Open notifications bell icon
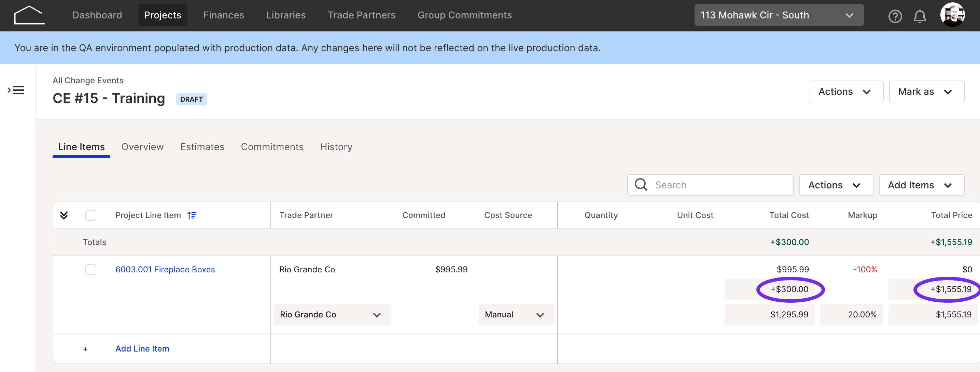Viewport: 980px width, 372px height. tap(920, 16)
